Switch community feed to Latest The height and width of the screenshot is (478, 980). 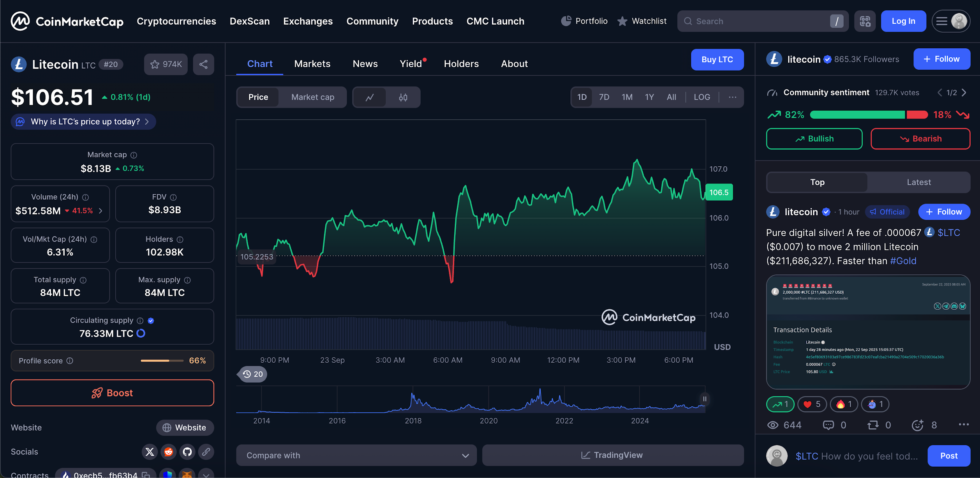click(x=918, y=182)
